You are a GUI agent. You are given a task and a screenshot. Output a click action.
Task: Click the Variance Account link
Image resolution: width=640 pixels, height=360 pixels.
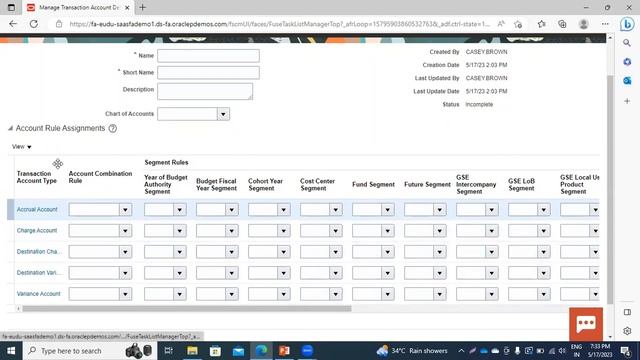(x=38, y=294)
